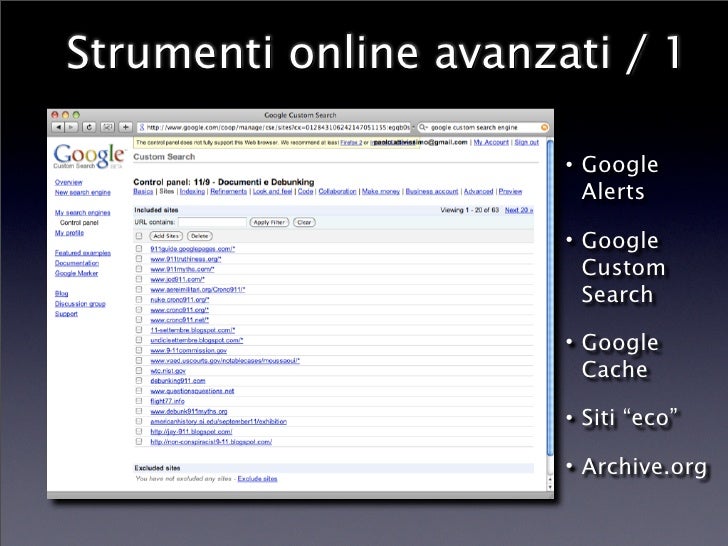Open the Business account tab
Image resolution: width=728 pixels, height=546 pixels.
432,191
